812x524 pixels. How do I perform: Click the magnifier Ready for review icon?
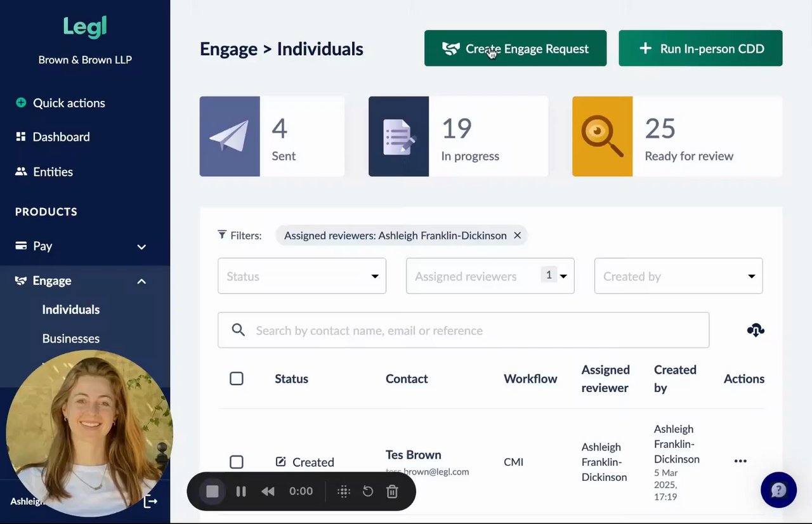point(602,136)
